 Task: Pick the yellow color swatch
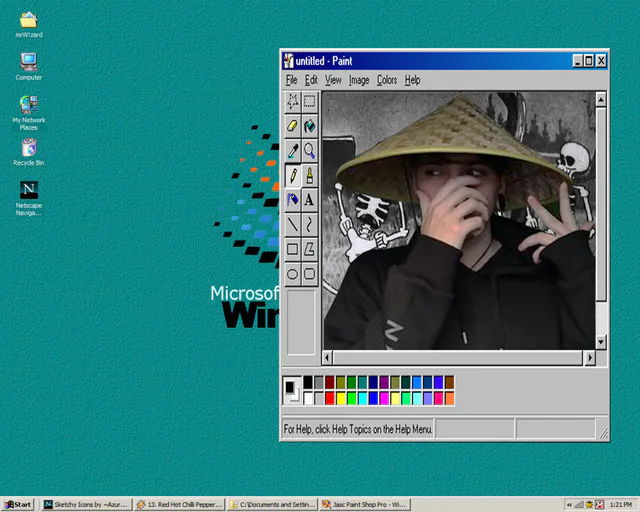pyautogui.click(x=341, y=398)
